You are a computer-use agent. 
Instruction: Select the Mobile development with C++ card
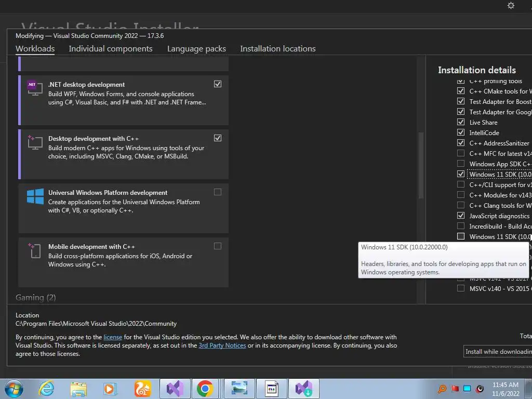point(123,262)
